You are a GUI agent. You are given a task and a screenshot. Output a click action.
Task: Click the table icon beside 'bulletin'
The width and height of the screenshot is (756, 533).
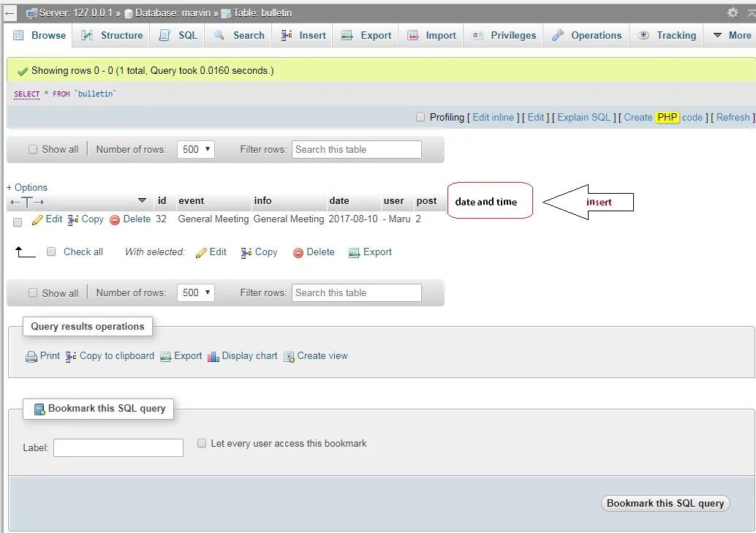pos(226,13)
